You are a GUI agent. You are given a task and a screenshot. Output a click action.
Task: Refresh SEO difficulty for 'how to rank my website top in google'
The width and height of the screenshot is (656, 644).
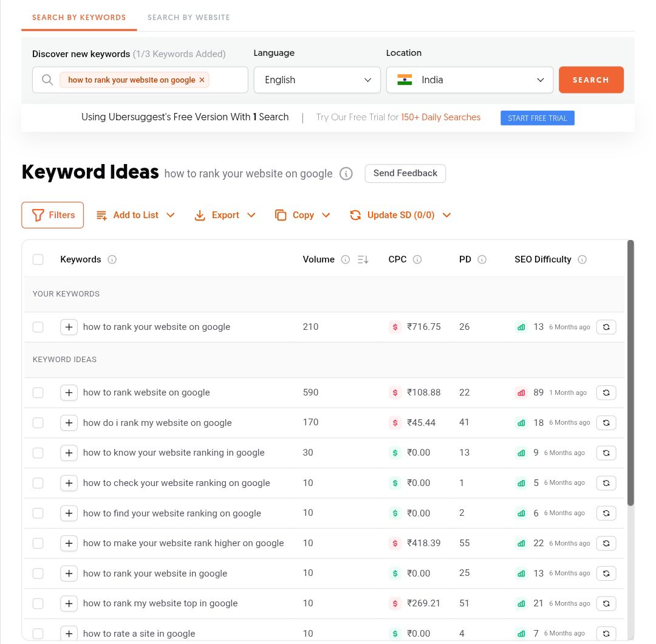(x=606, y=603)
